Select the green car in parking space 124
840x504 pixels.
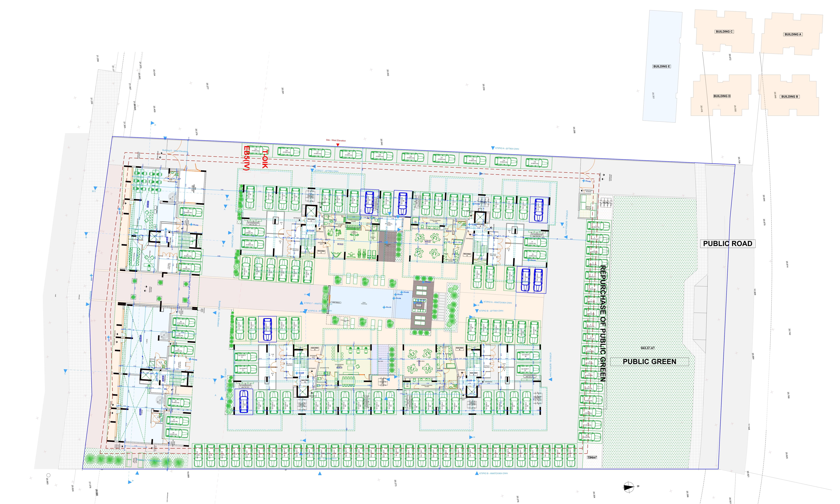point(253,232)
